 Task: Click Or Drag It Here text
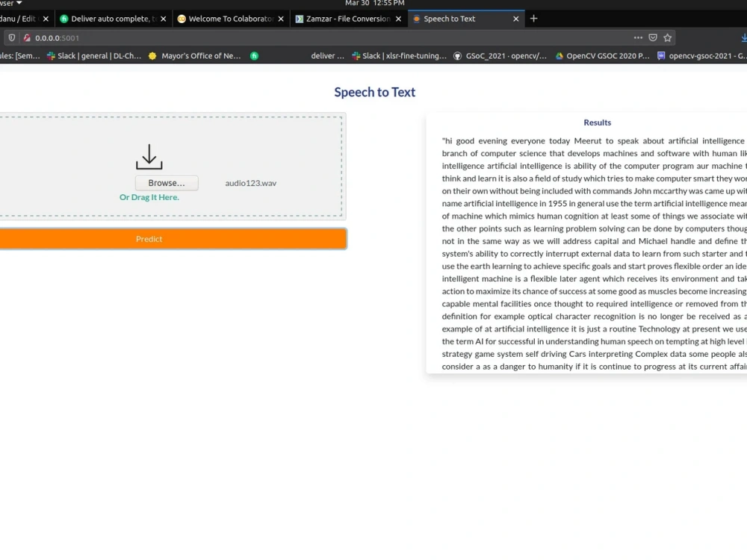tap(149, 196)
